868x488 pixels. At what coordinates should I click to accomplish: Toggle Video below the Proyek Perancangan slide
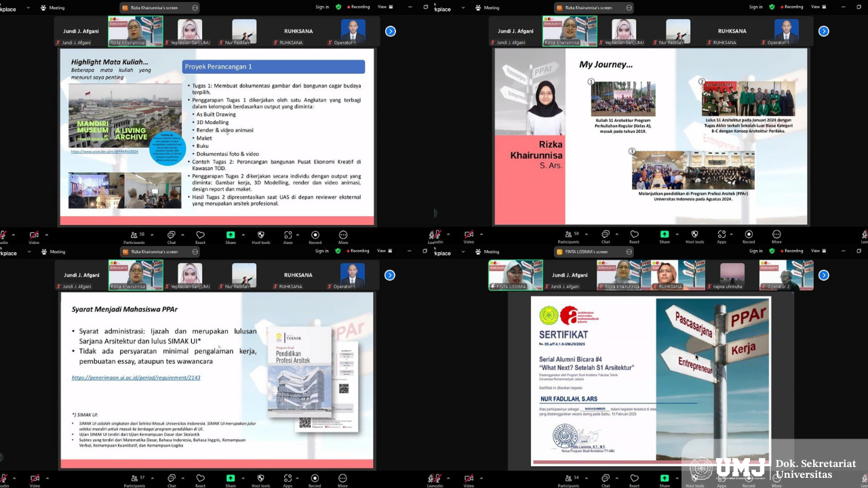coord(34,237)
